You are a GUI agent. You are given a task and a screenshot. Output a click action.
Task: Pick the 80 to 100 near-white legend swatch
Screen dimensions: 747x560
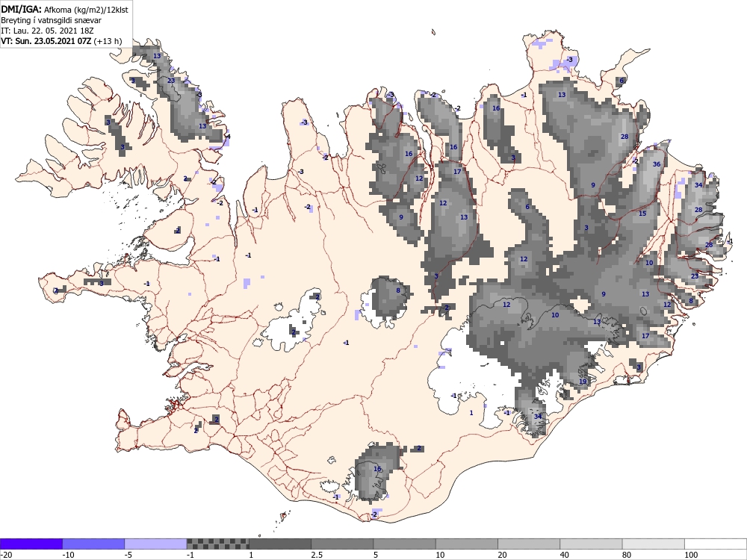tap(653, 544)
